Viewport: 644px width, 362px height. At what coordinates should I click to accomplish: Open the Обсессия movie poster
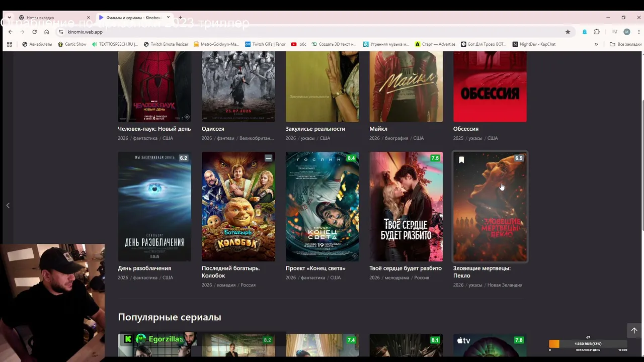(490, 86)
